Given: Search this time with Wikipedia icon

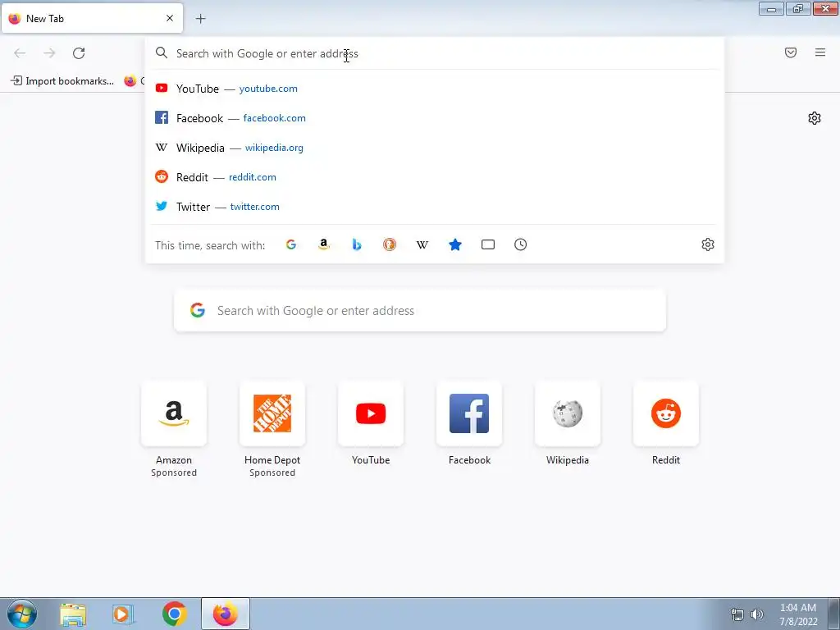Looking at the screenshot, I should click(422, 244).
